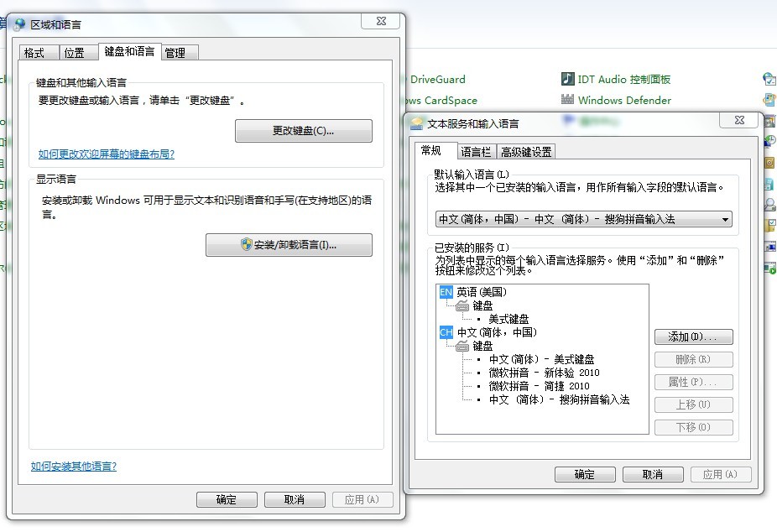
Task: Open the 高级键设置 tab
Action: (526, 152)
